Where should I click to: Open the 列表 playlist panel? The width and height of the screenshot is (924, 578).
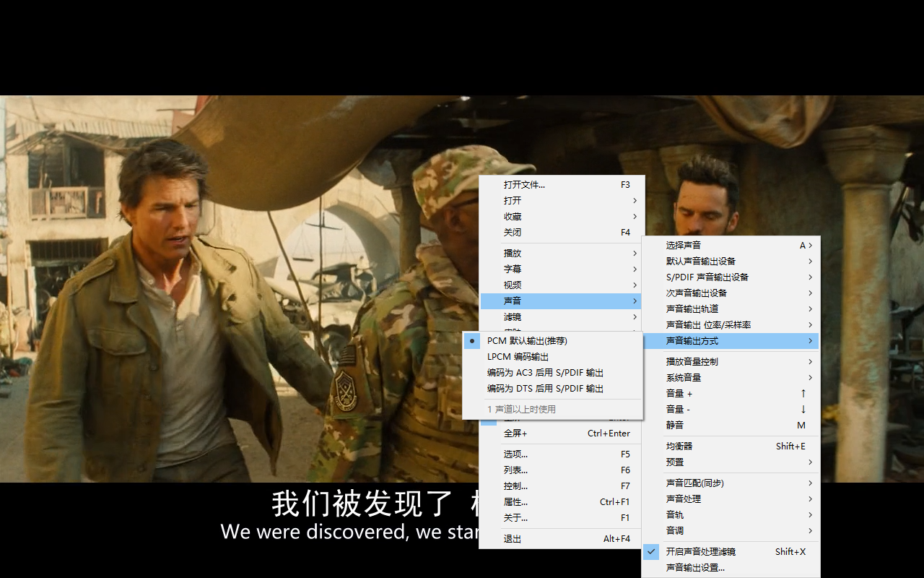(x=514, y=470)
